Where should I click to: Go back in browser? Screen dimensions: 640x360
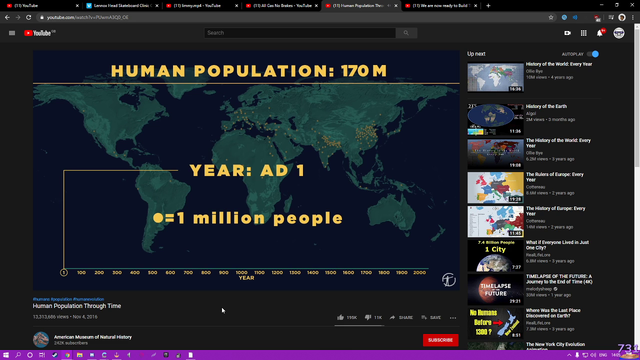point(7,17)
